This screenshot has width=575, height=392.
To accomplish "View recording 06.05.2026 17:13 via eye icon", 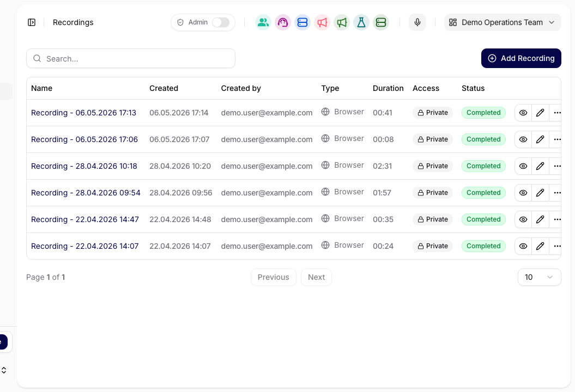I will click(x=523, y=113).
